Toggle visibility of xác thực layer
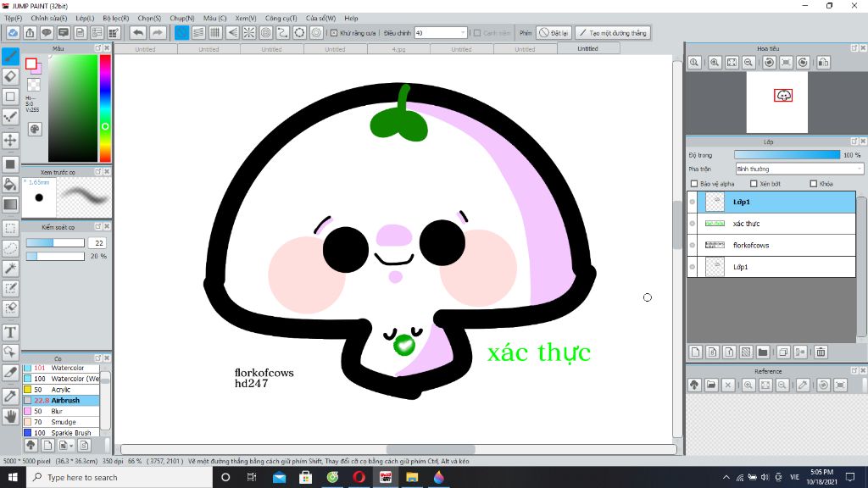868x488 pixels. [692, 224]
